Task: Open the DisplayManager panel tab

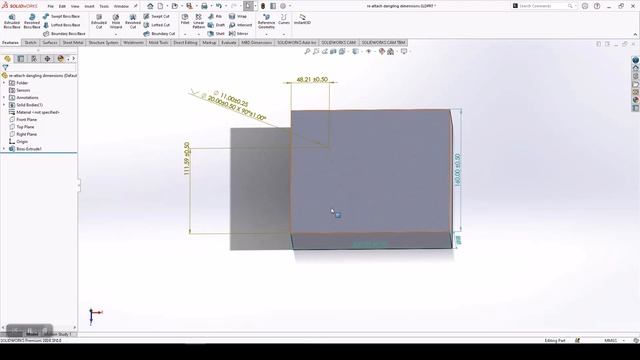Action: click(60, 59)
